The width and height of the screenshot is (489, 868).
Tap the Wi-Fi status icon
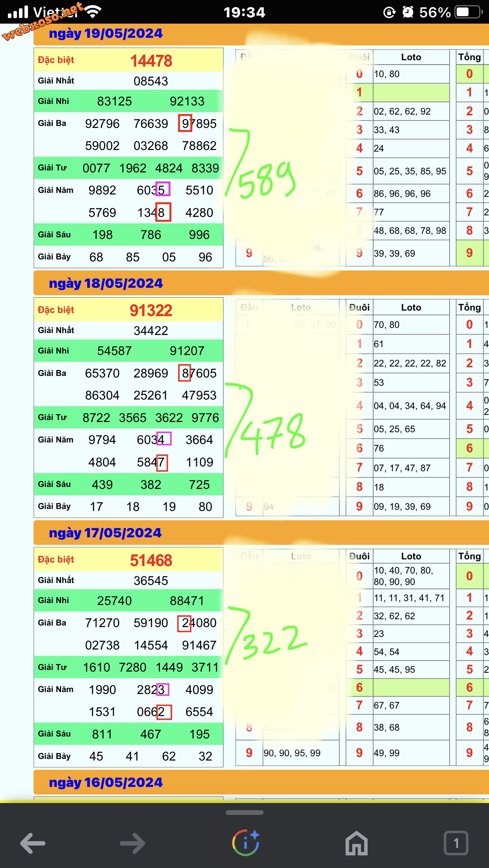(93, 12)
